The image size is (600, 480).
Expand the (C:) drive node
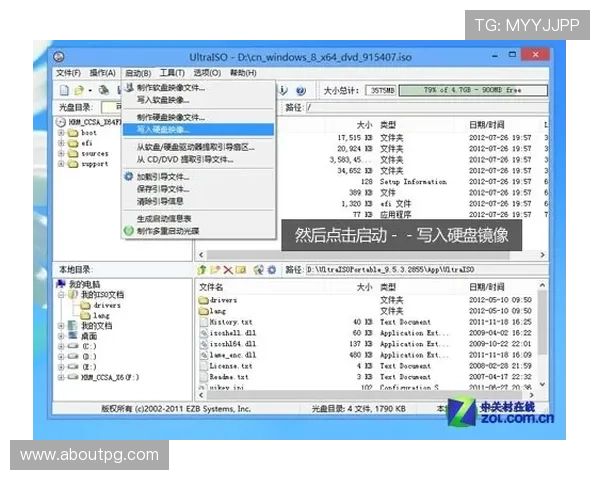tap(61, 346)
